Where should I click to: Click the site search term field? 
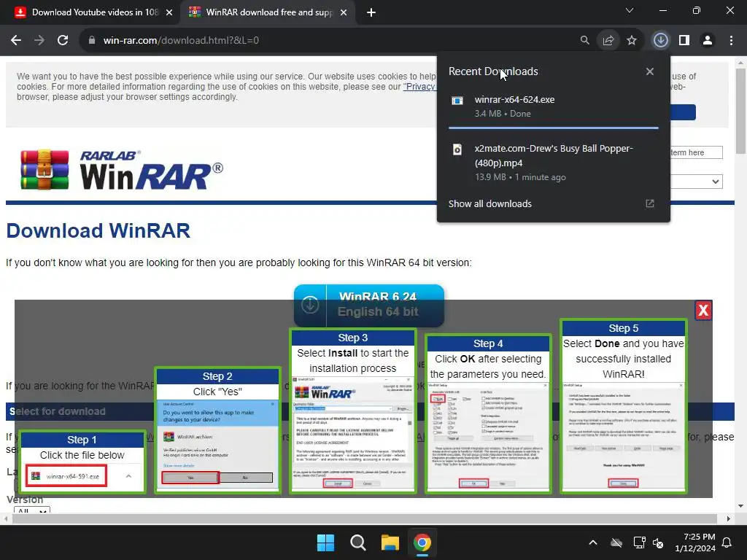(x=696, y=152)
